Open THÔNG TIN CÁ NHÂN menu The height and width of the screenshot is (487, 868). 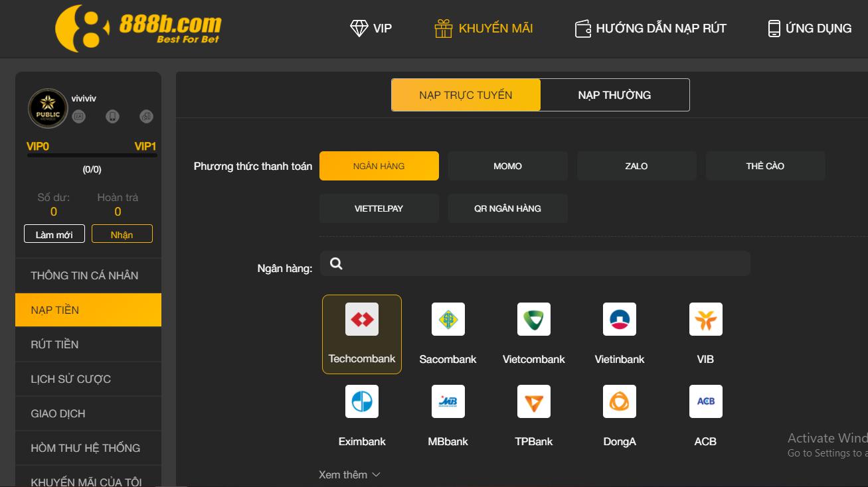pyautogui.click(x=88, y=275)
